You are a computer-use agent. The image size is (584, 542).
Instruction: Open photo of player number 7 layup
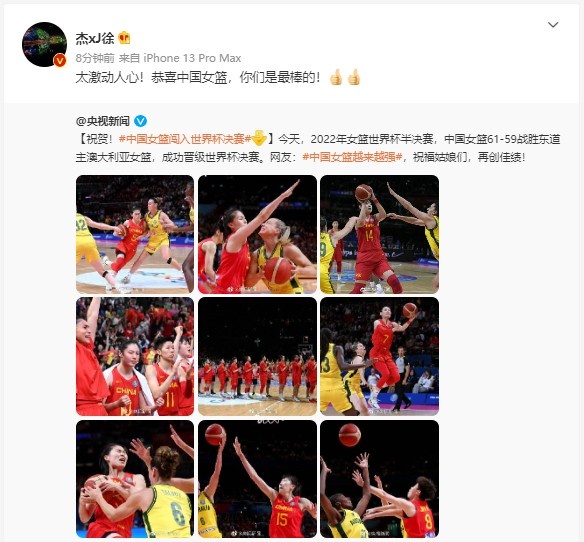(x=379, y=356)
